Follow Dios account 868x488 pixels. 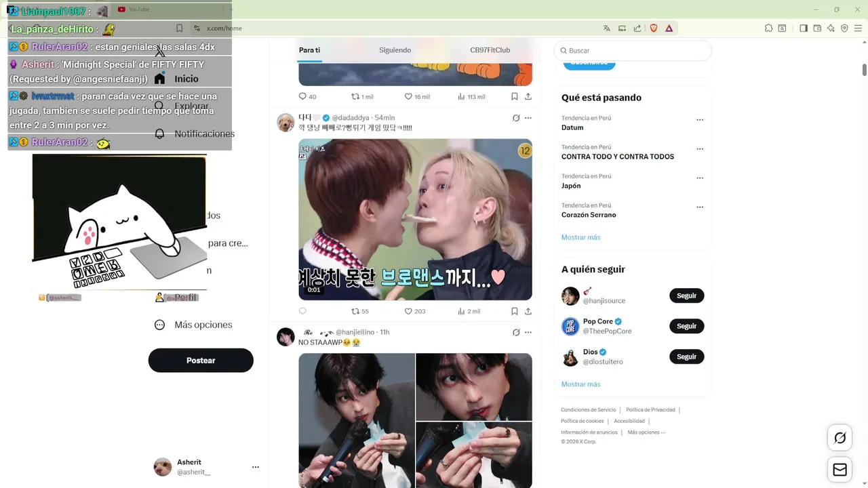(686, 357)
